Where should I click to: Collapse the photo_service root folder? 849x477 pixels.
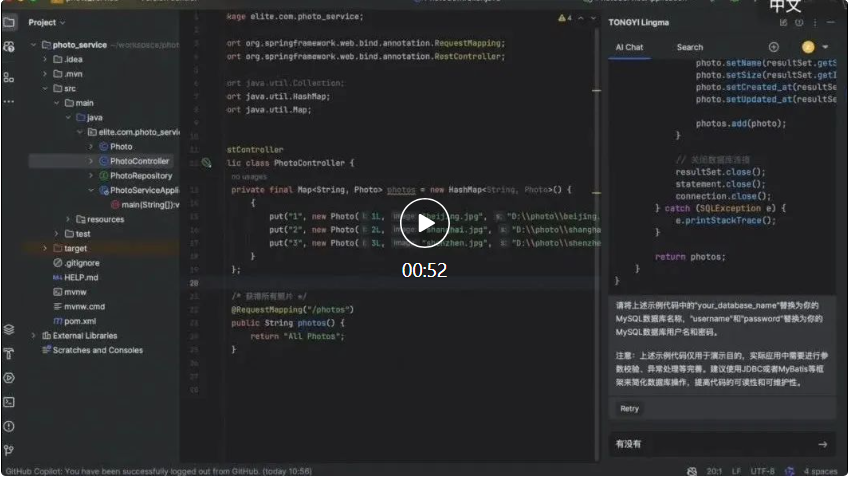[34, 45]
